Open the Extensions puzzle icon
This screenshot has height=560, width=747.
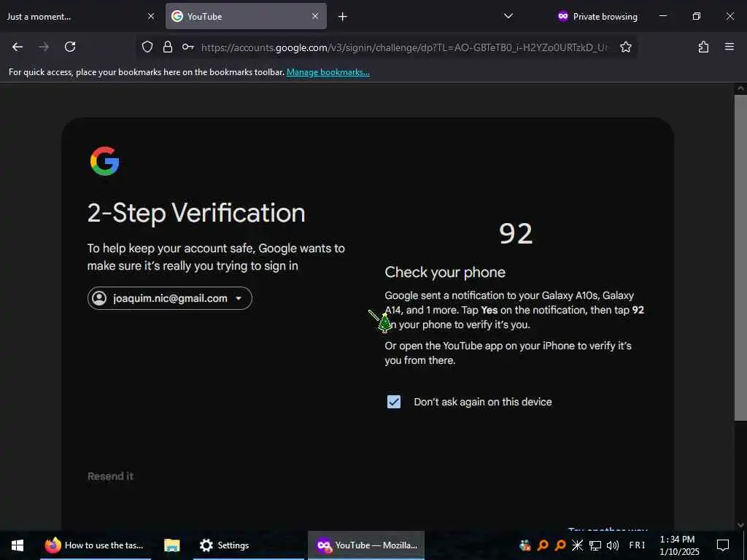pos(703,47)
